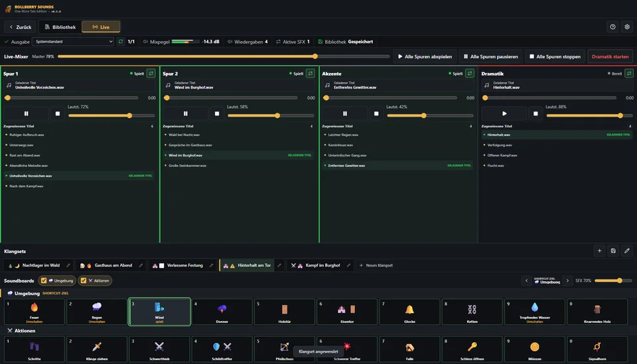Switch to previous shortcut target
This screenshot has width=637, height=364.
point(526,280)
